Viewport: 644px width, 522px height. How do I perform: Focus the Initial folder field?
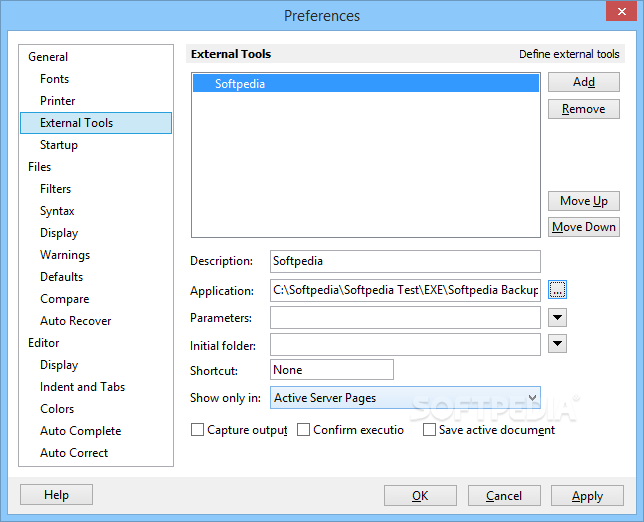pyautogui.click(x=405, y=344)
